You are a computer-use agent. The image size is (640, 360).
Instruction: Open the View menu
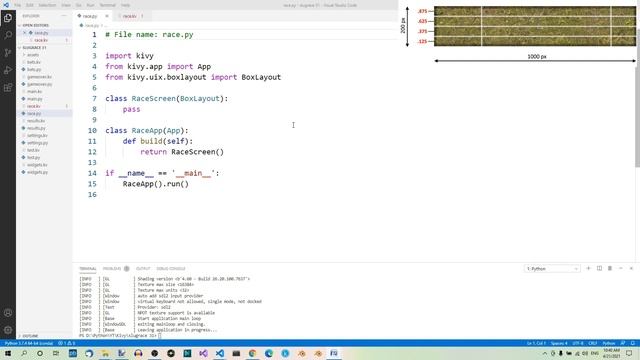tap(66, 5)
